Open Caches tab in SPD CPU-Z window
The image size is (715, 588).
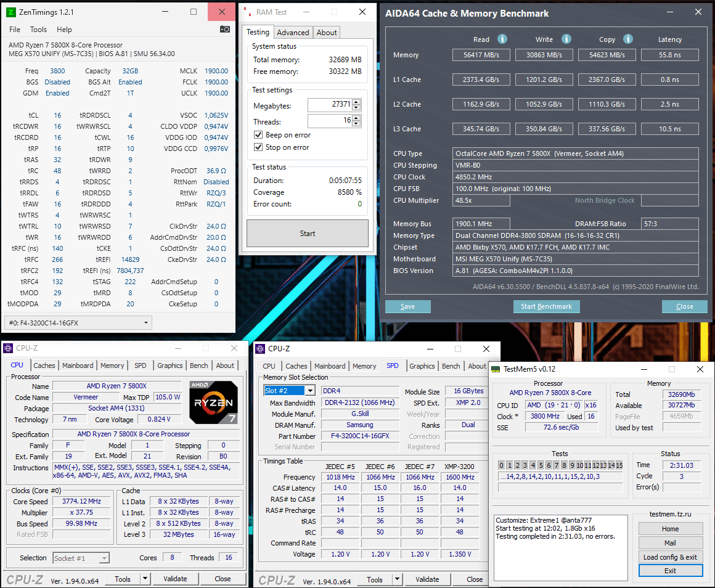tap(296, 366)
